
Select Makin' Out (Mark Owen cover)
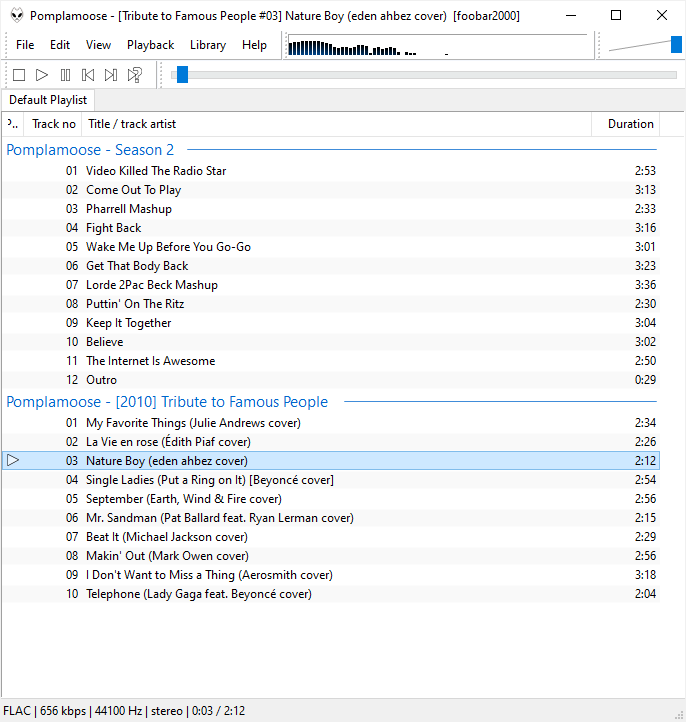[331, 556]
